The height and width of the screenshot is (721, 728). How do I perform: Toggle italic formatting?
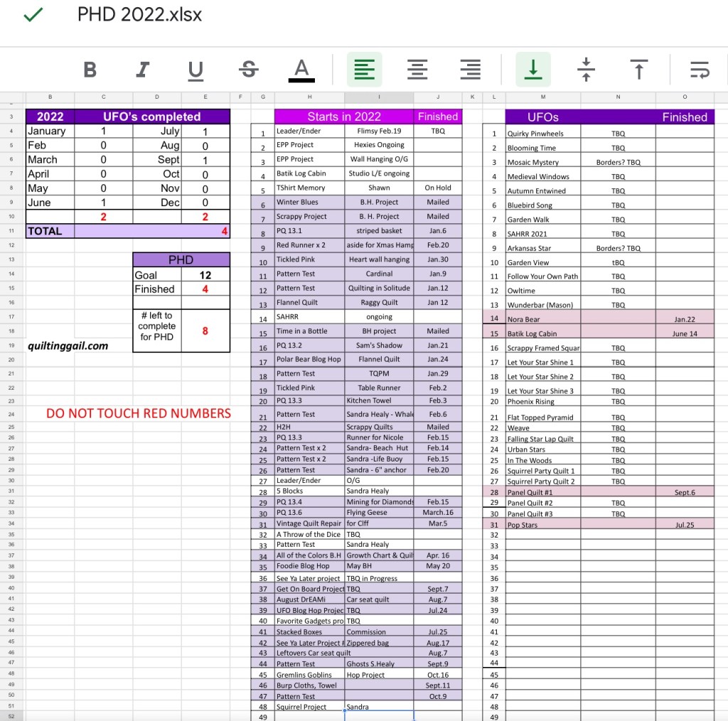[x=143, y=69]
